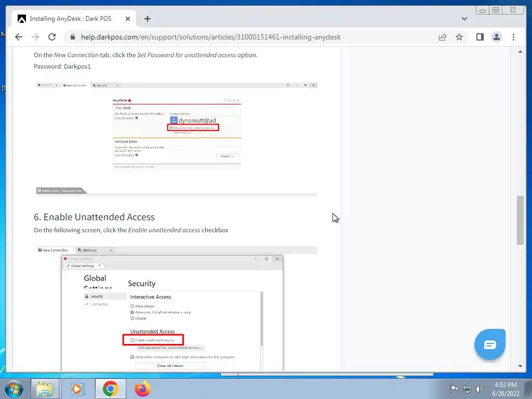Launch Windows Media Player from taskbar

pos(77,389)
